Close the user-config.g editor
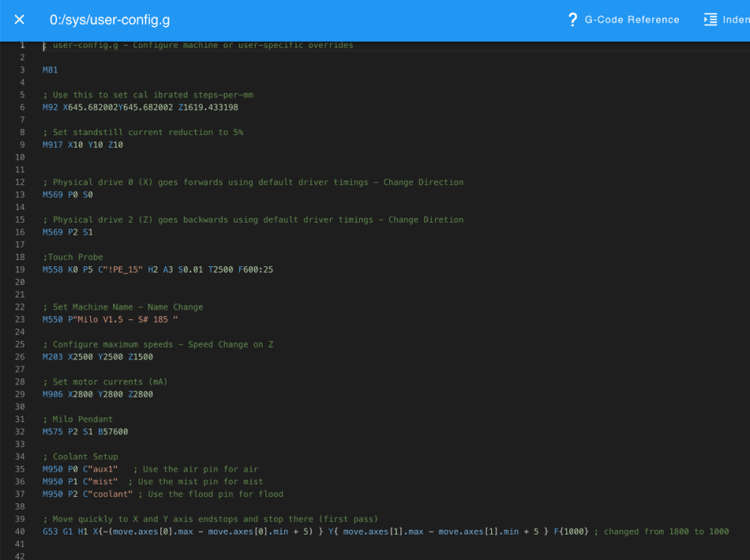This screenshot has height=560, width=750. coord(19,19)
